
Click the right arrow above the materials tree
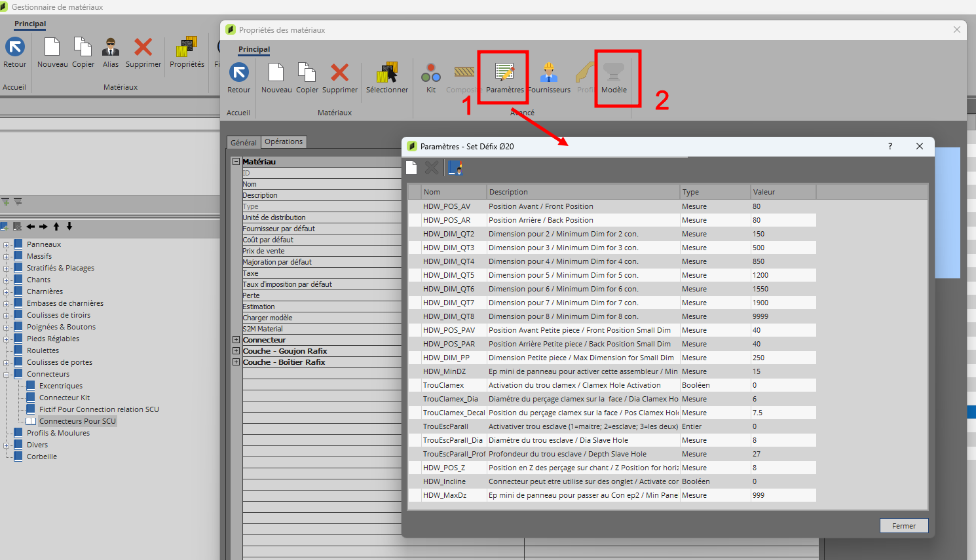43,227
